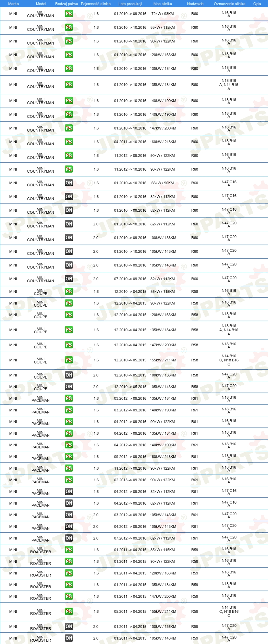The height and width of the screenshot is (644, 268).
Task: Click 'MINI ROADSTER' in the 155kW/211KM row
Action: 41,611
